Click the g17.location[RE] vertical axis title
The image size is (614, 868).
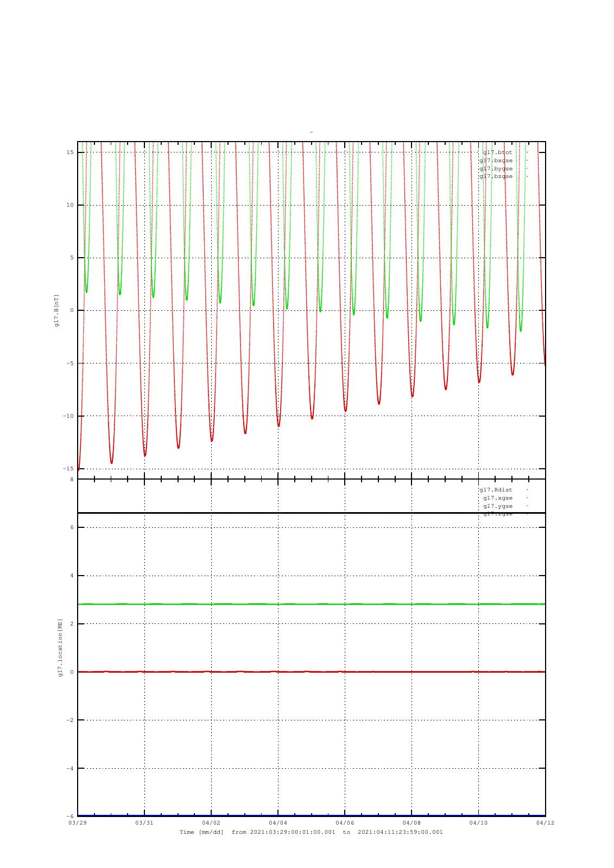(61, 647)
